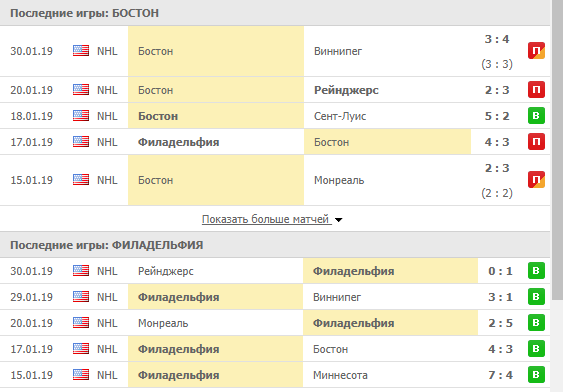The height and width of the screenshot is (392, 563).
Task: Click US flag icon in 30.01.19 Boston row
Action: [x=81, y=51]
